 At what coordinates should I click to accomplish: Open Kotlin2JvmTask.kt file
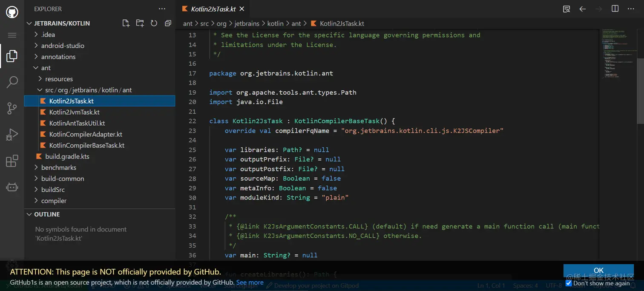point(74,112)
